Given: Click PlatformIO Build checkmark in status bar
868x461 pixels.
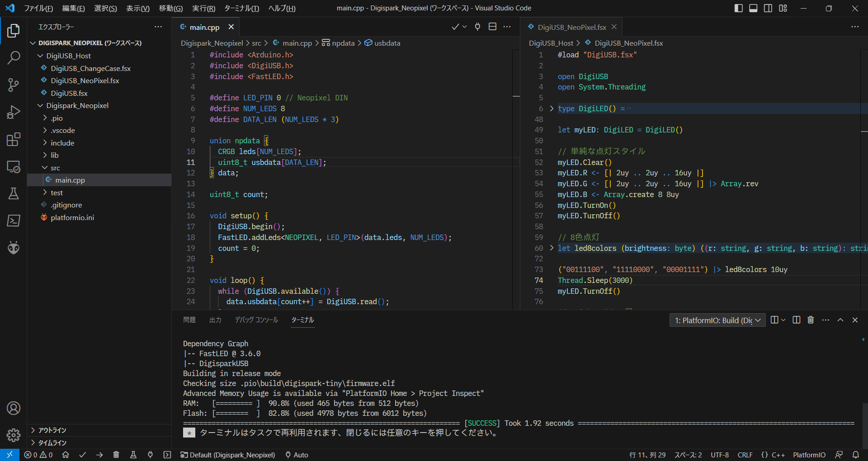Looking at the screenshot, I should (82, 455).
